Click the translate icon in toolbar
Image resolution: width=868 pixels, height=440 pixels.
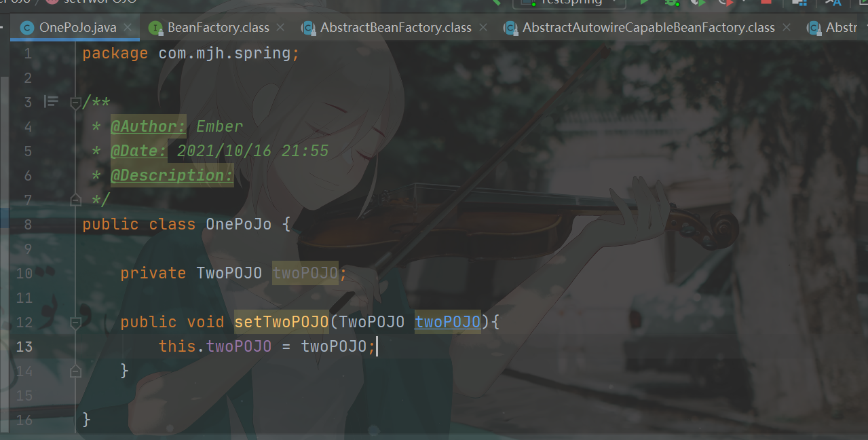[x=832, y=2]
